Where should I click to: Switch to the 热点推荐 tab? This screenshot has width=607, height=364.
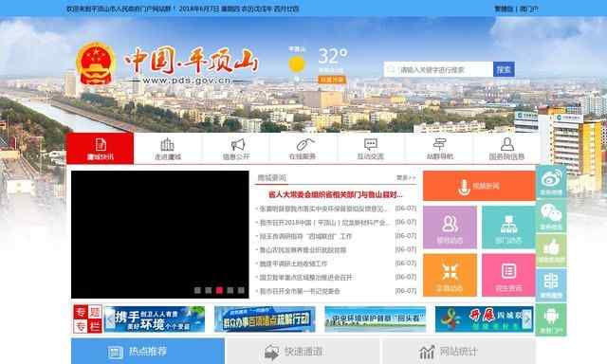pyautogui.click(x=148, y=352)
